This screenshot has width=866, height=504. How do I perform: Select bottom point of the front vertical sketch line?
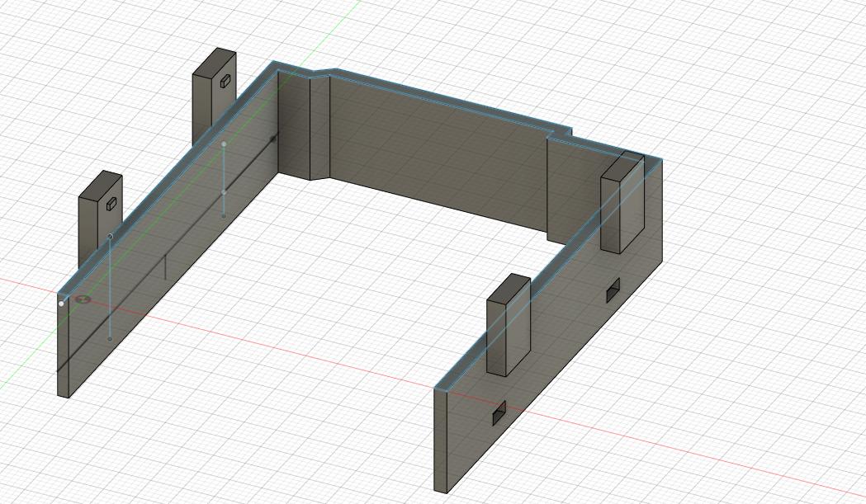point(110,339)
